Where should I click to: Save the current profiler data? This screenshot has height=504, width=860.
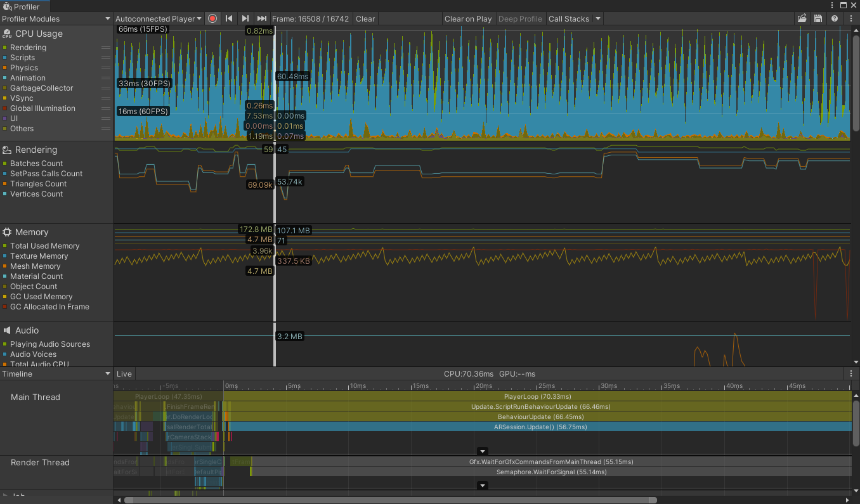tap(817, 18)
